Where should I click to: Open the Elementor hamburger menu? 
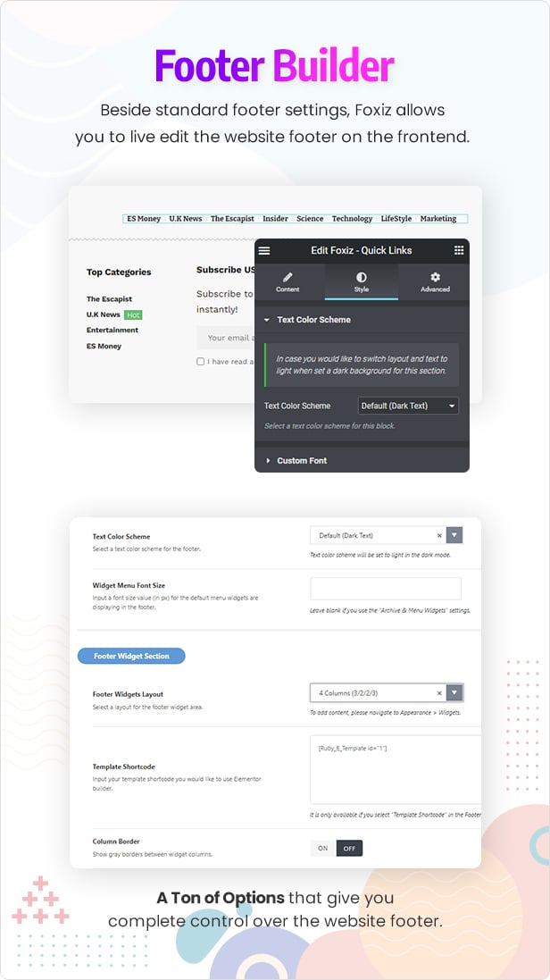(264, 251)
